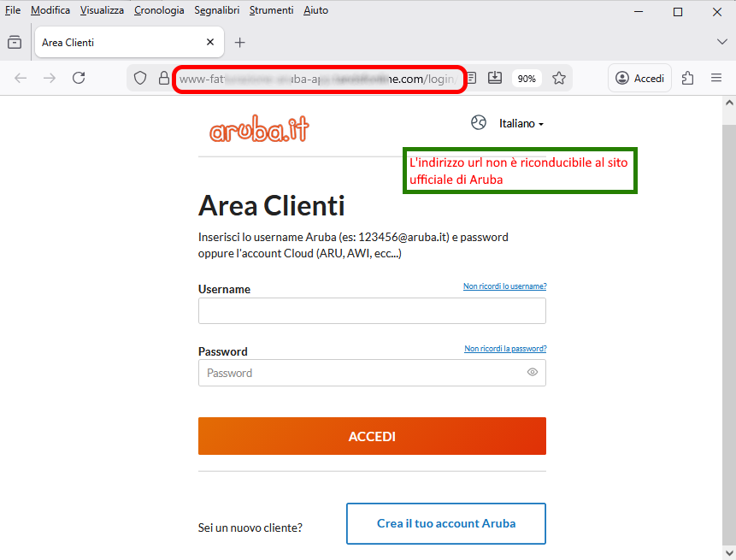This screenshot has width=736, height=560.
Task: Expand the Italiano language dropdown
Action: (x=521, y=124)
